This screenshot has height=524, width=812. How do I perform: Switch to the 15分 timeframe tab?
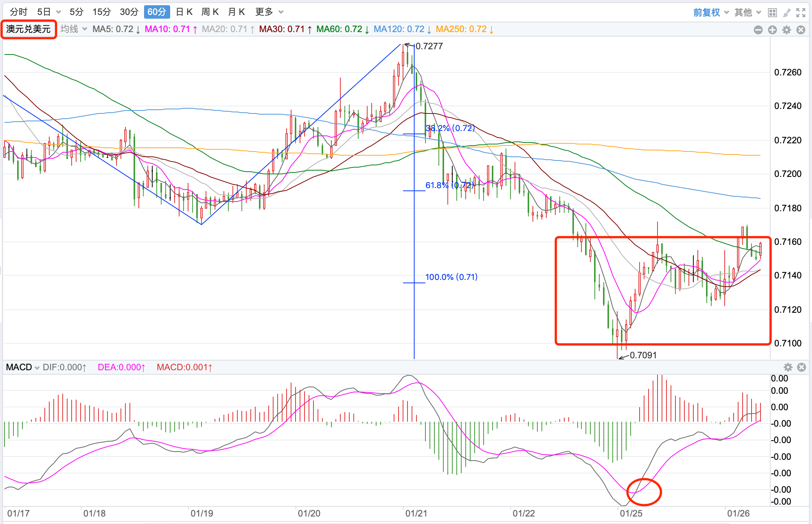pos(101,12)
